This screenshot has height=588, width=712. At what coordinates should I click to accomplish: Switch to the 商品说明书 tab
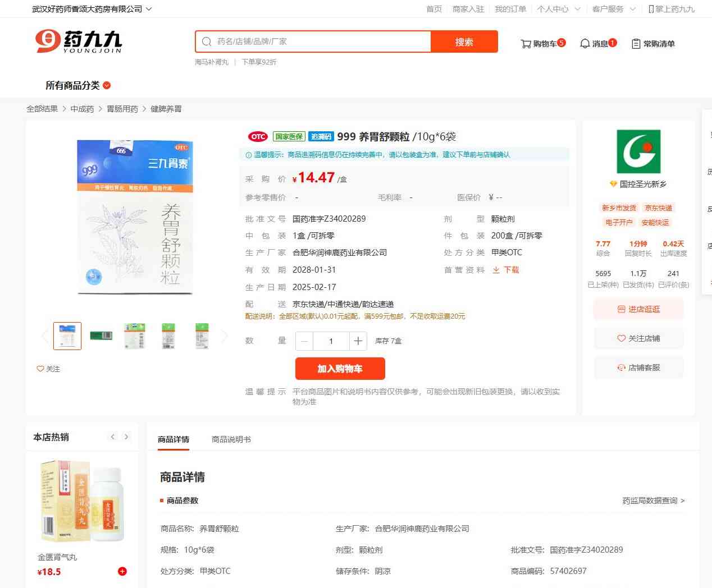[x=231, y=439]
